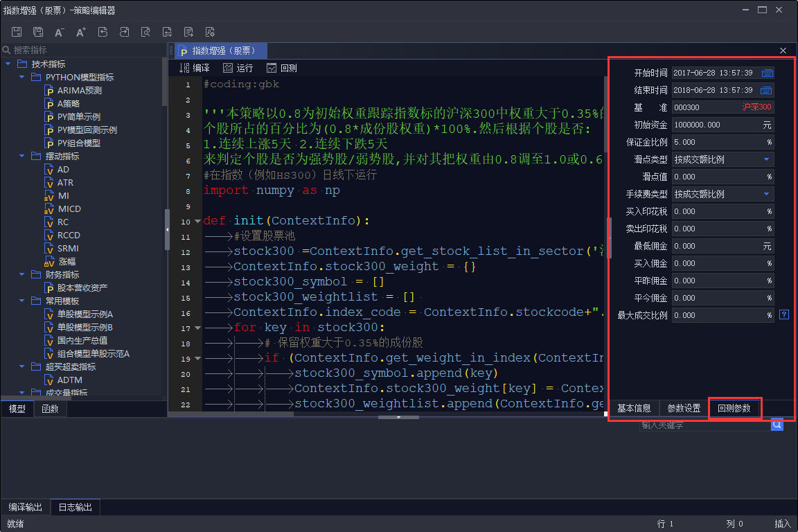Collapse the 技术指标 root folder
798x532 pixels.
(x=8, y=64)
